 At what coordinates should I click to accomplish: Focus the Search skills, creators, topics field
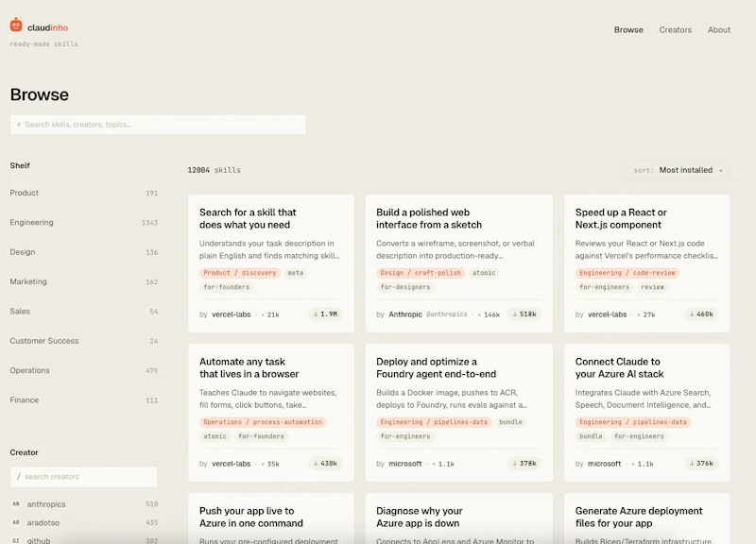click(158, 125)
